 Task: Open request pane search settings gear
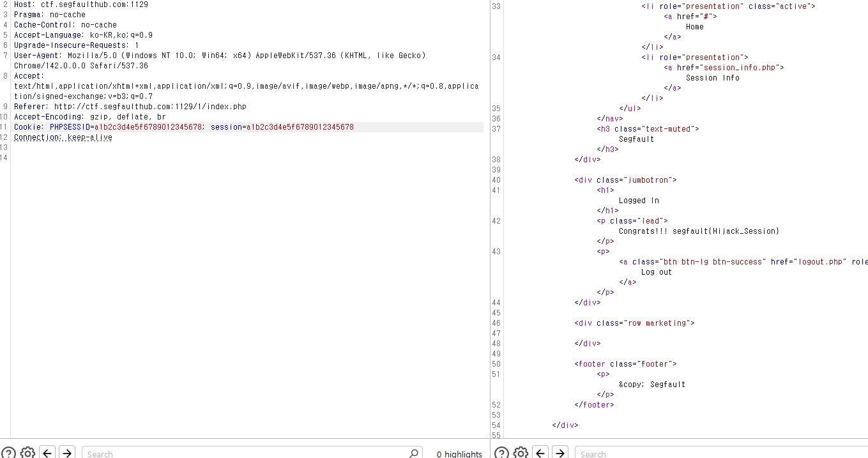pyautogui.click(x=27, y=453)
